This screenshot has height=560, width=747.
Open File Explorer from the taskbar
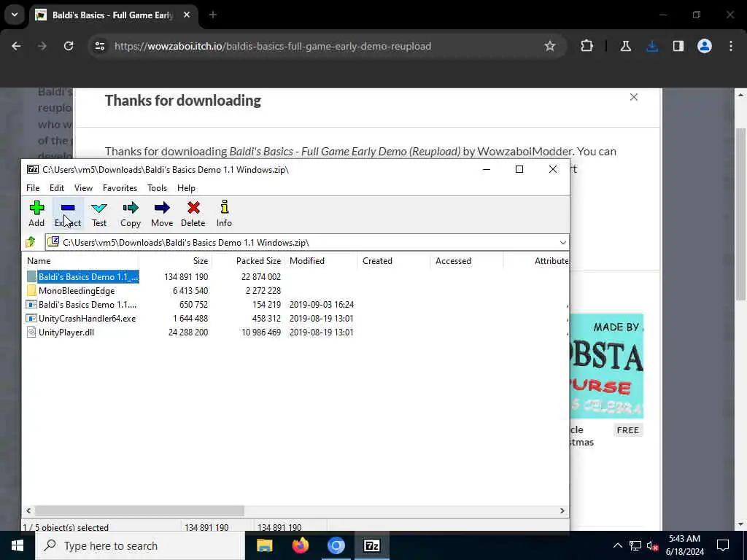[264, 545]
